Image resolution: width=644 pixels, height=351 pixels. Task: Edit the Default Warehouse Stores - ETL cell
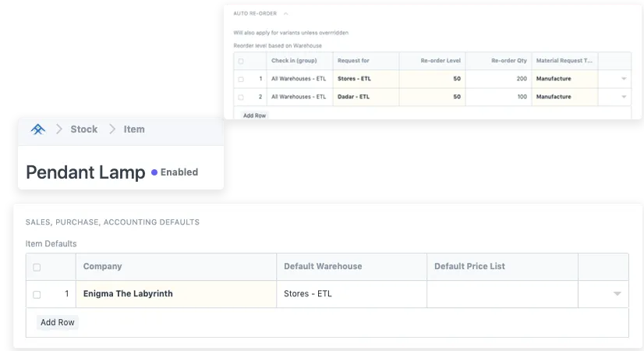point(351,294)
